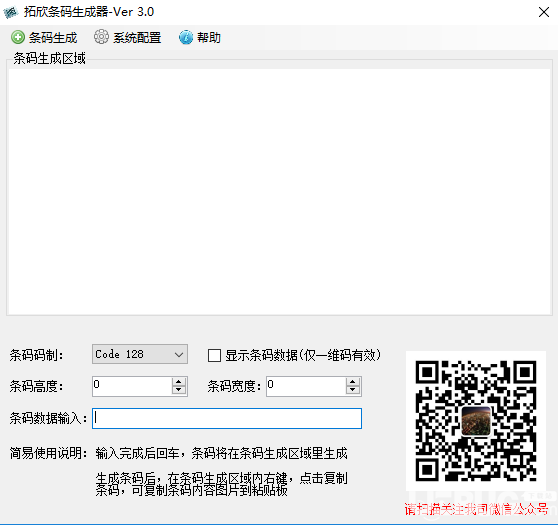Open the 条码生成 menu
558x525 pixels.
tap(44, 37)
